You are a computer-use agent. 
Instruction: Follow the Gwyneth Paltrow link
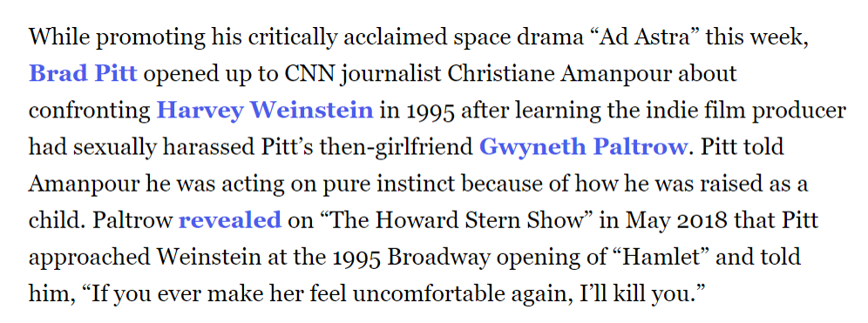pyautogui.click(x=583, y=147)
